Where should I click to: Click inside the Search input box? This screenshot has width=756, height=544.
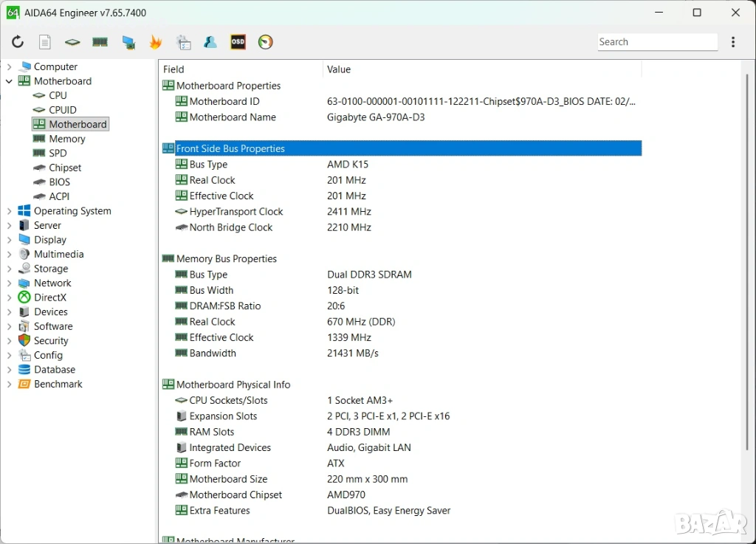click(x=656, y=42)
